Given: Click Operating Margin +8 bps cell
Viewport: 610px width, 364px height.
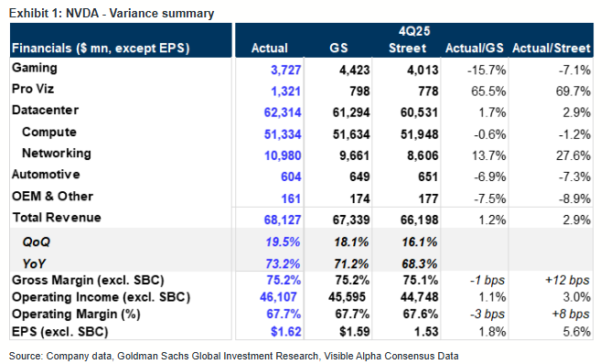Looking at the screenshot, I should [x=571, y=314].
